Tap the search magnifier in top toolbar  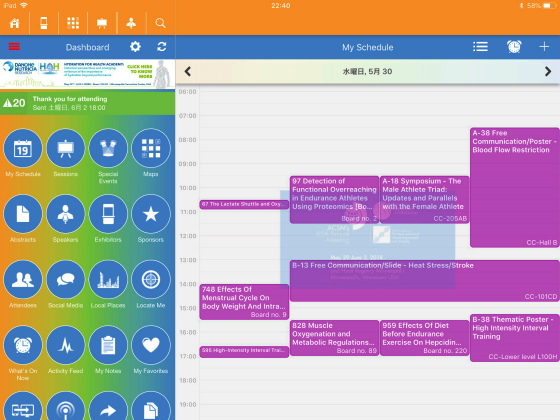(160, 23)
